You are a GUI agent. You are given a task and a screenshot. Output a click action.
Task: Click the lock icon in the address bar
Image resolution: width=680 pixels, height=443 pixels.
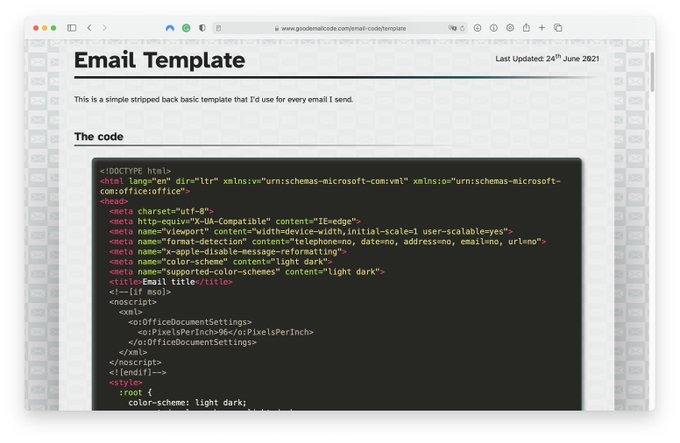click(x=277, y=29)
